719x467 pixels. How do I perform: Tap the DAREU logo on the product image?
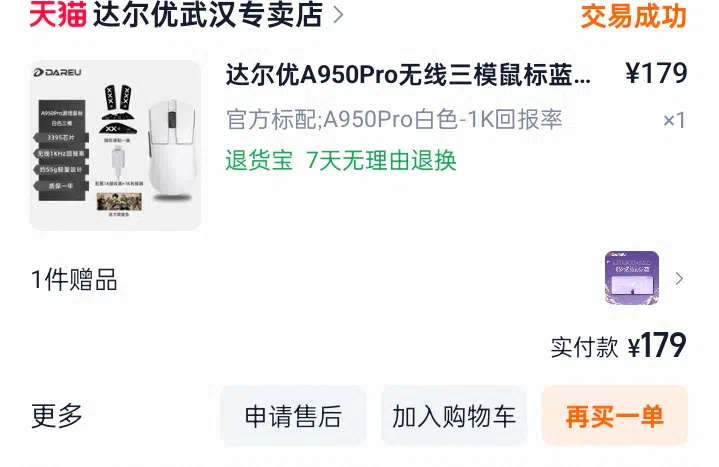click(x=57, y=72)
